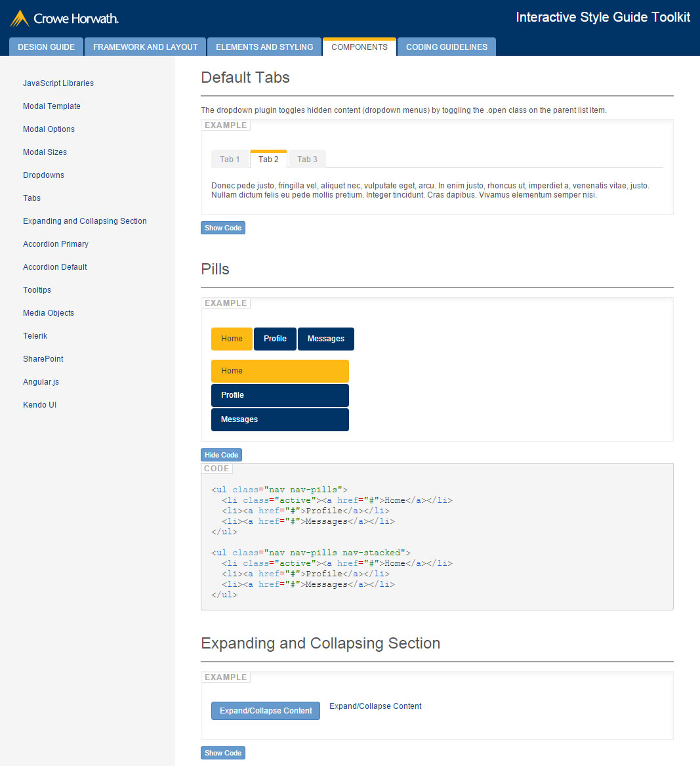Show code for the Default Tabs example
700x766 pixels.
point(222,227)
